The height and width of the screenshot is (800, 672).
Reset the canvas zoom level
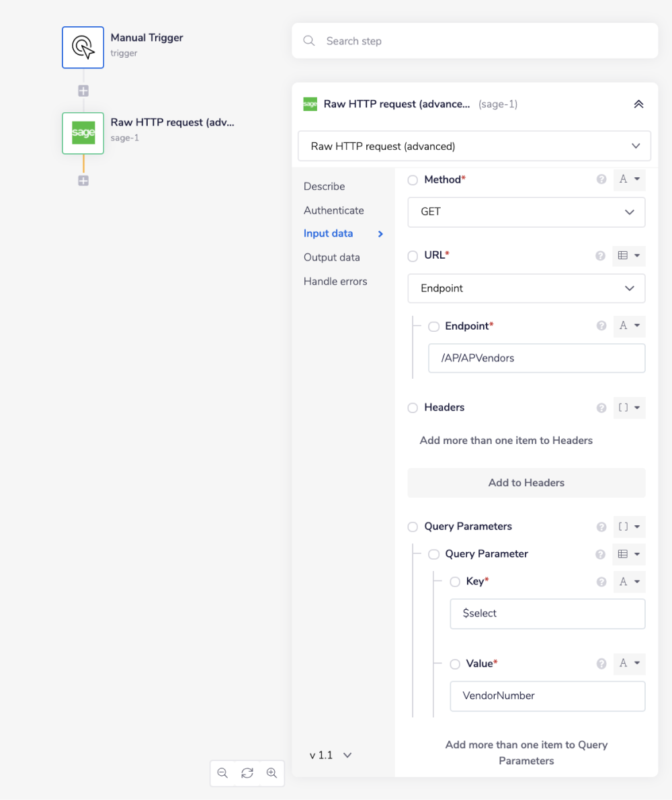point(247,773)
